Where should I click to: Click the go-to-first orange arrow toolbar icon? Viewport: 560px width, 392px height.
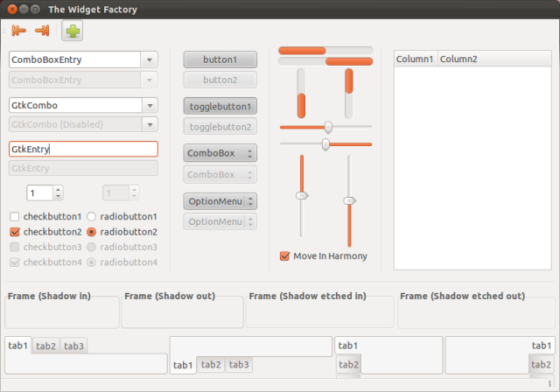click(x=18, y=31)
